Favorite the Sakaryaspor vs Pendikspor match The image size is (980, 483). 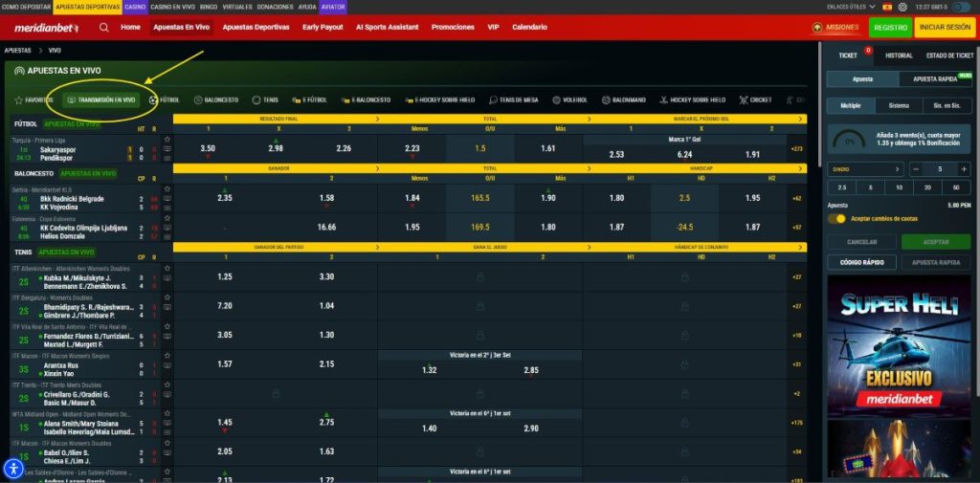(x=167, y=139)
